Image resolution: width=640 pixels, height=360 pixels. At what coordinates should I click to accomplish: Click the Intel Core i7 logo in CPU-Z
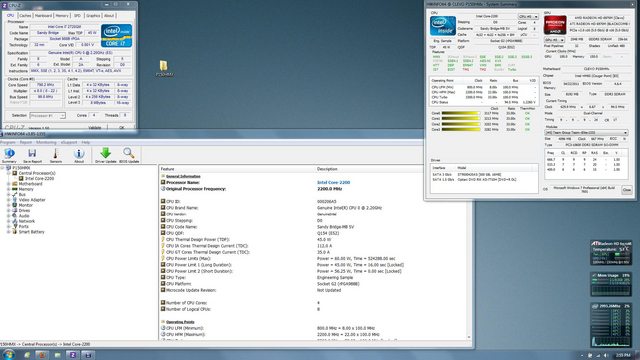click(117, 36)
